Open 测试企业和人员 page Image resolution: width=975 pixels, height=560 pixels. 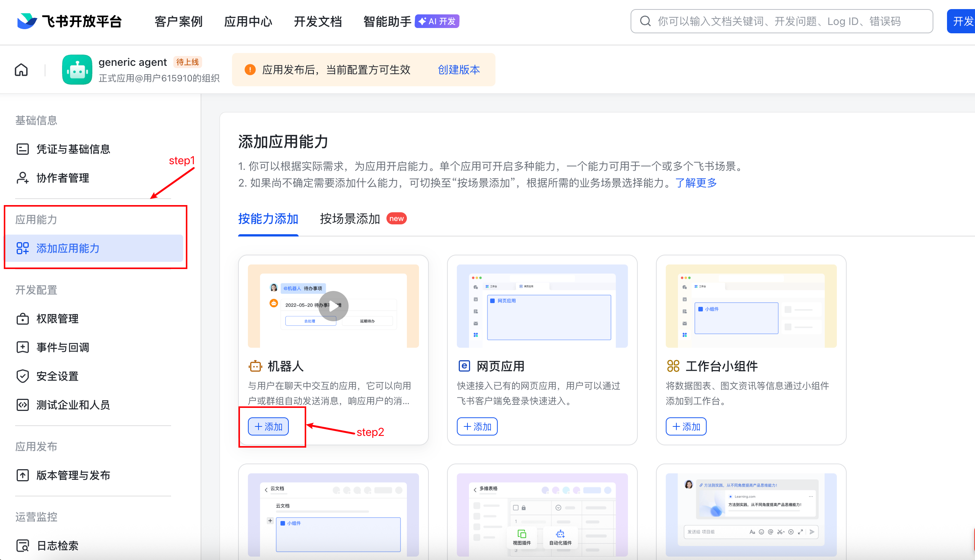point(73,405)
